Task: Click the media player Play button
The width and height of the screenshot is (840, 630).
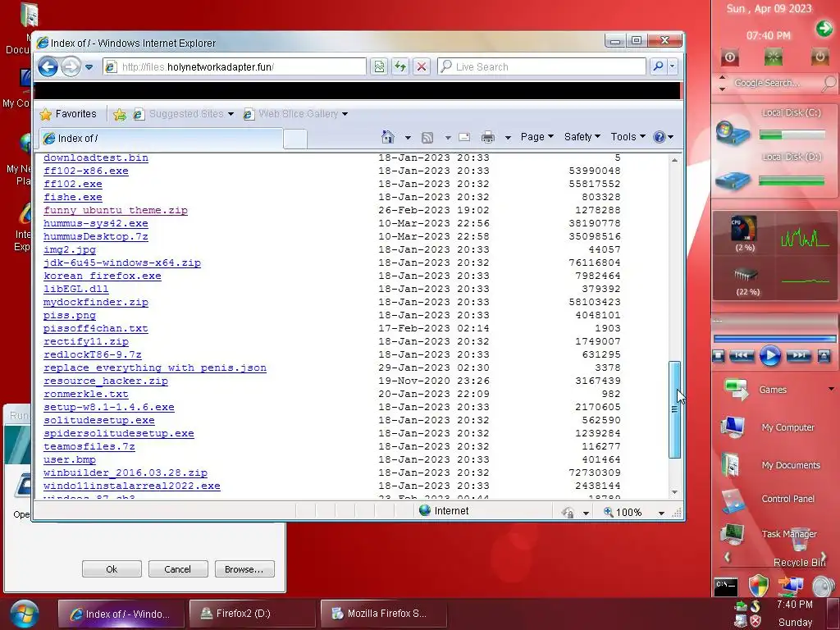Action: click(769, 356)
